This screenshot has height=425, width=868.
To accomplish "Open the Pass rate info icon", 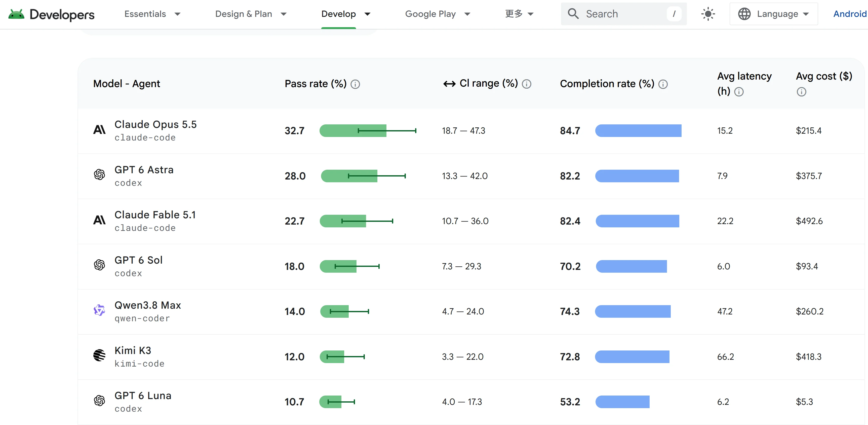I will tap(355, 84).
